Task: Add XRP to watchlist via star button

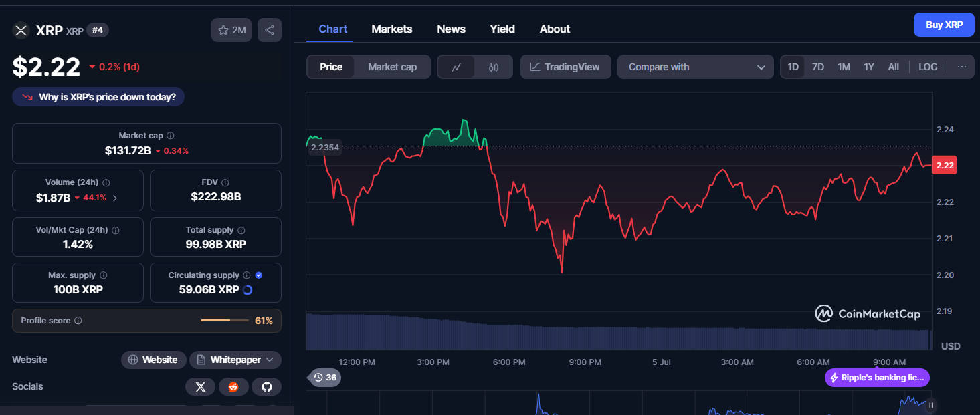Action: click(231, 30)
